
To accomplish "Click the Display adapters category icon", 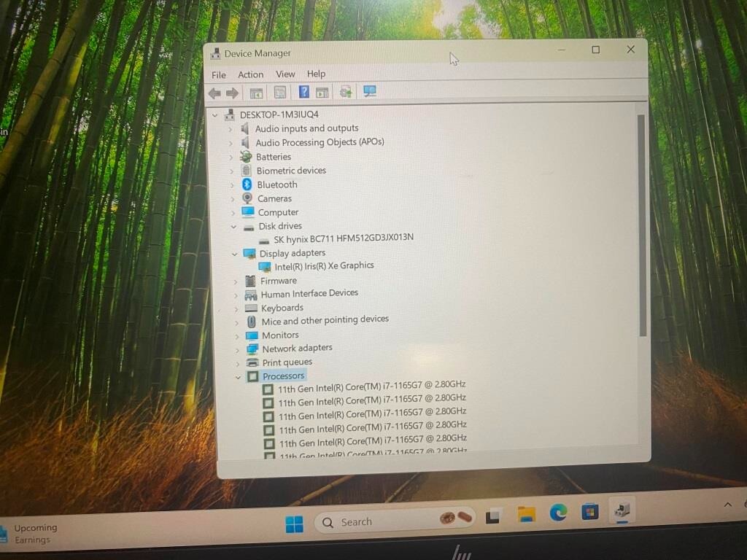I will [249, 254].
